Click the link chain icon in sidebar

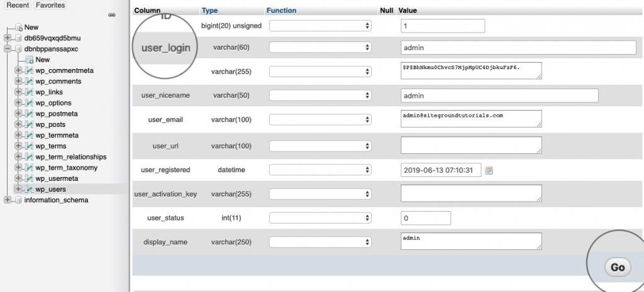pos(112,15)
